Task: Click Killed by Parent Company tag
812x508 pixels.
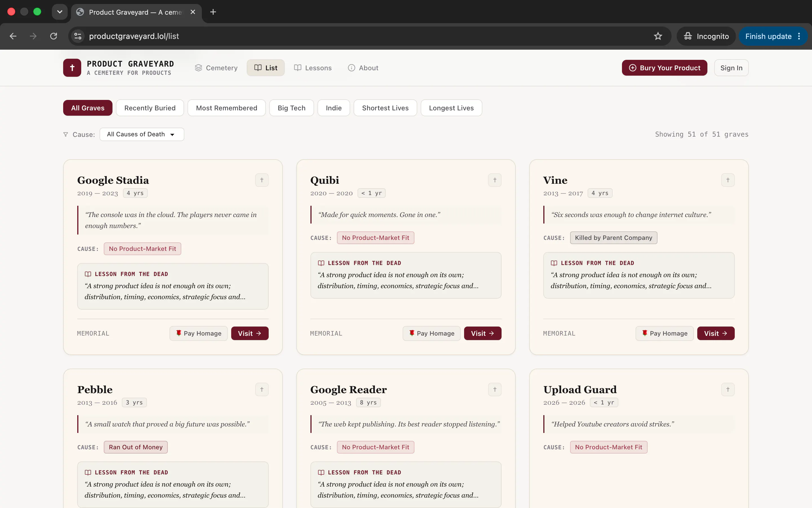Action: tap(613, 238)
